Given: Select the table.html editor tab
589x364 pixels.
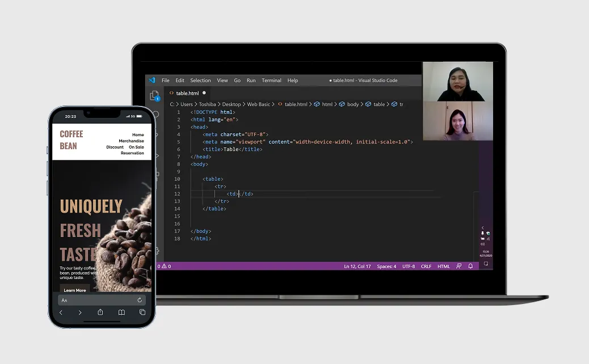Looking at the screenshot, I should [187, 93].
